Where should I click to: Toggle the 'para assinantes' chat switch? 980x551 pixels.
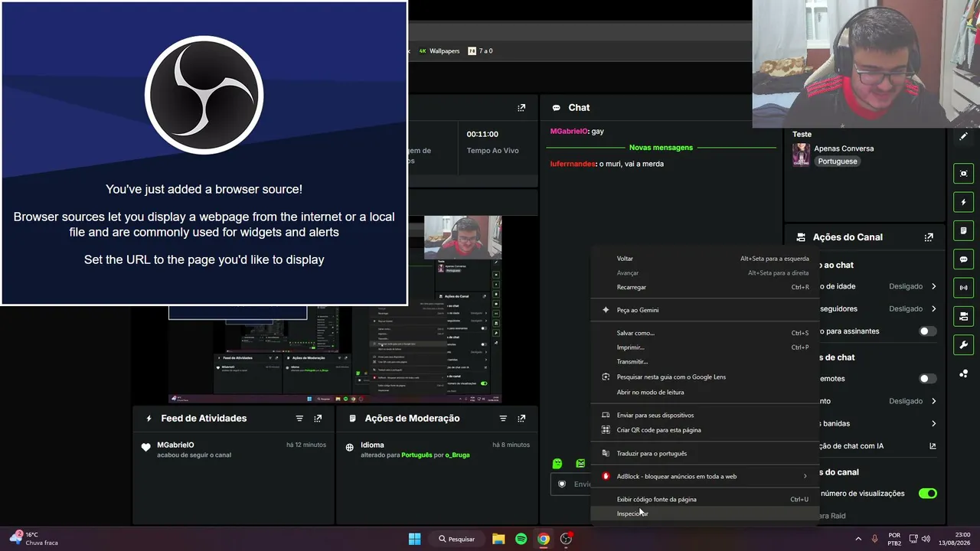point(927,331)
